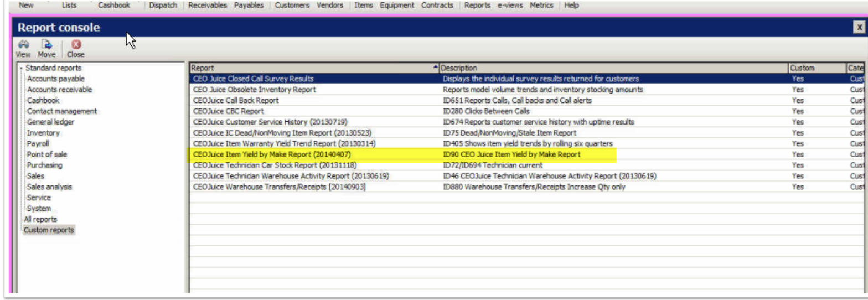Open the Customers menu

(292, 5)
